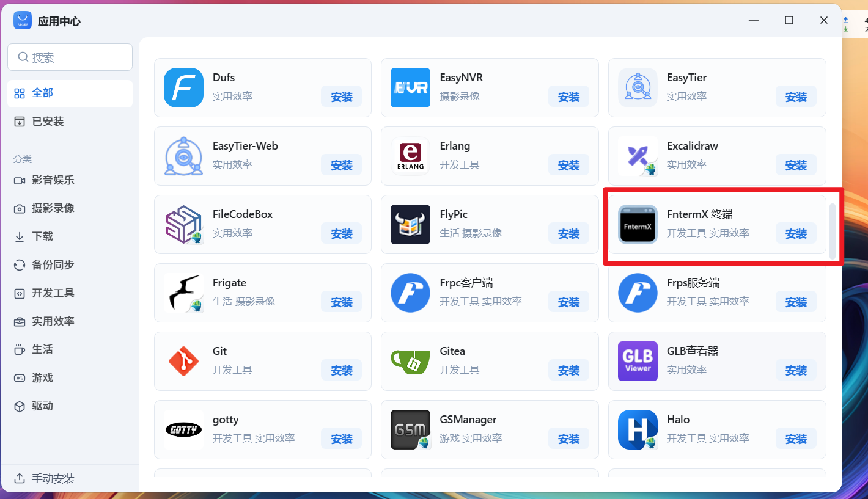
Task: Open the FntermX terminal app icon
Action: [638, 224]
